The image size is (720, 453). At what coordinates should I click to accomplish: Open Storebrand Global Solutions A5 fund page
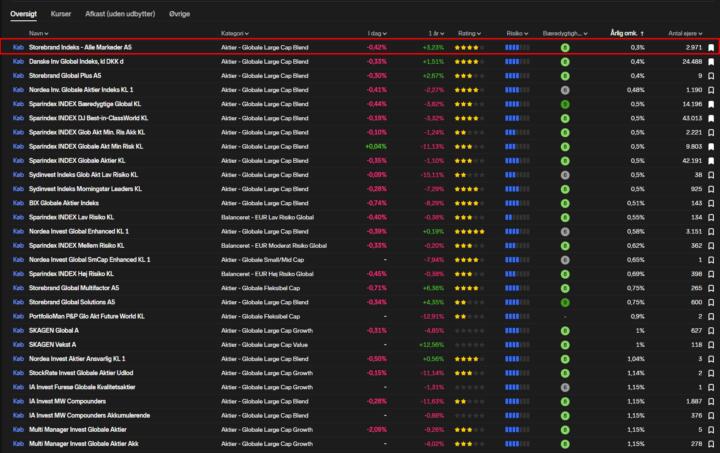pos(72,302)
